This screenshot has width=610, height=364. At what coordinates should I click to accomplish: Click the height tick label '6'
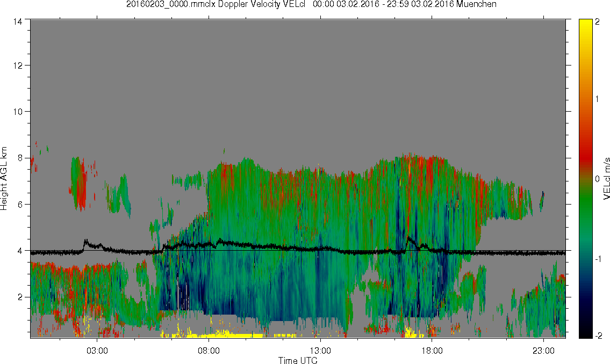coord(19,205)
